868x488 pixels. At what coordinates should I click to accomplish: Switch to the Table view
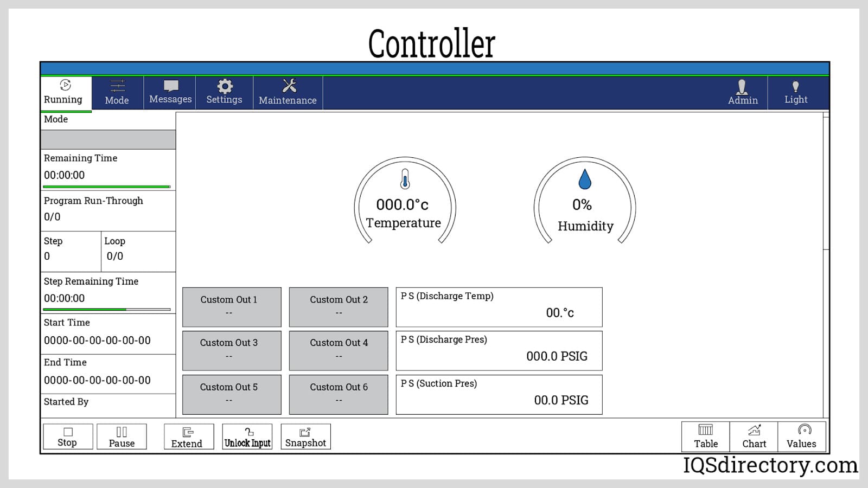[705, 436]
